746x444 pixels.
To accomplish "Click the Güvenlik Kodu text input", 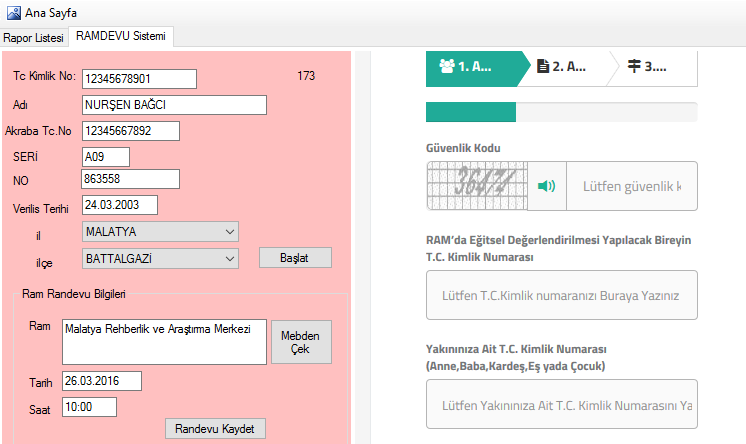I will click(x=632, y=186).
